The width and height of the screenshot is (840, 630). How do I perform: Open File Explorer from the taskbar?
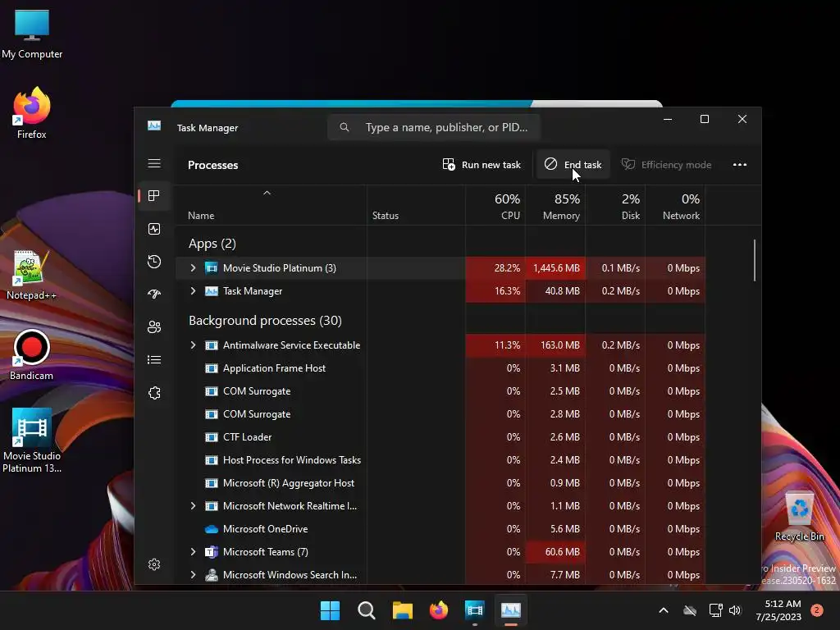402,610
